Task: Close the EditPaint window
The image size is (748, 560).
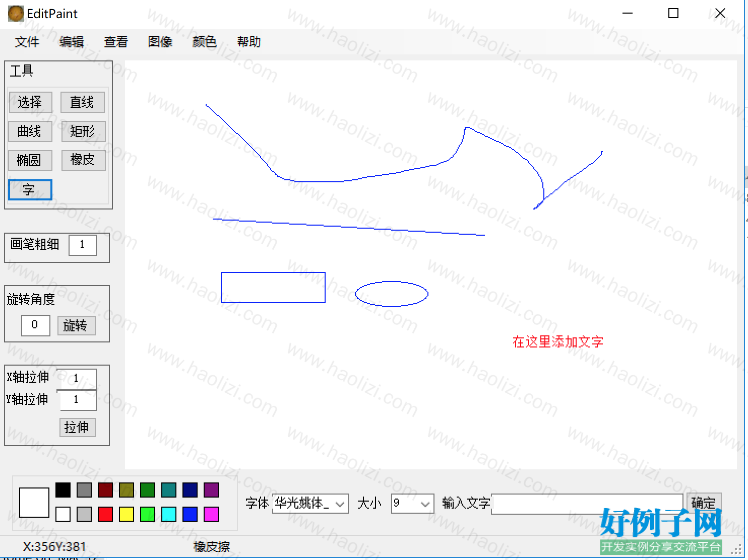Action: [x=720, y=14]
